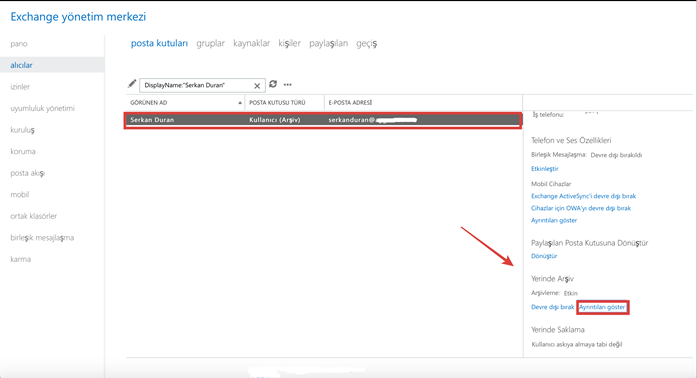Open ortak klasörler section
697x378 pixels.
click(33, 216)
